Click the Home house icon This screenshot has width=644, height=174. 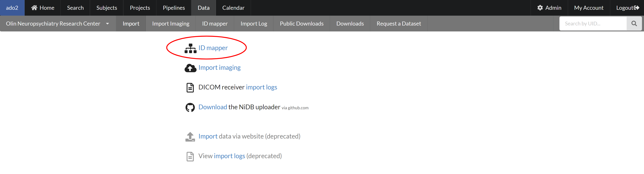click(34, 7)
